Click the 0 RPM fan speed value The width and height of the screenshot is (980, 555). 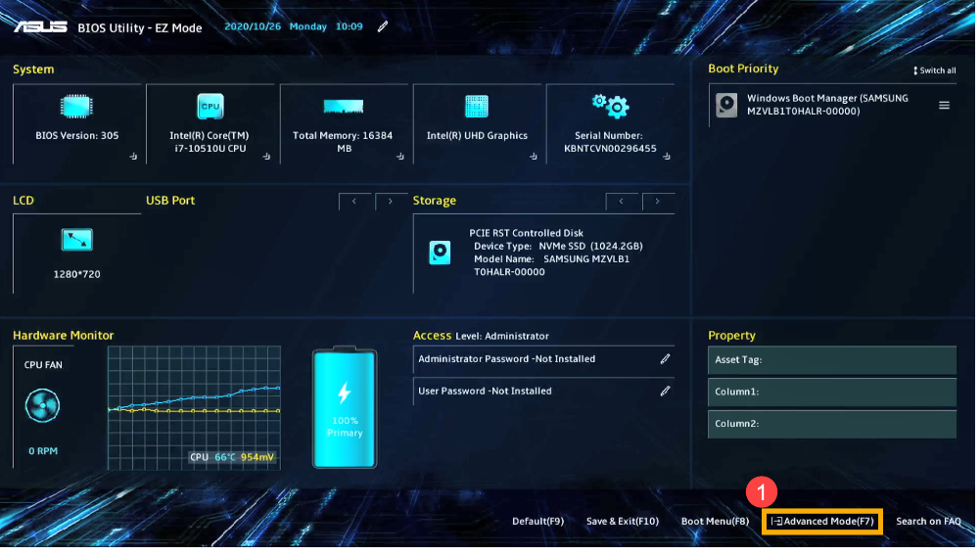click(x=43, y=453)
